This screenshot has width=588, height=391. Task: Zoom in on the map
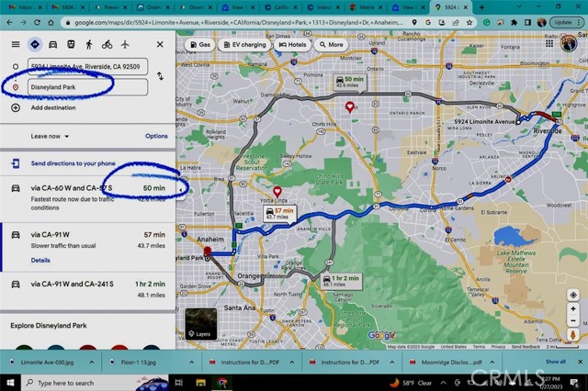click(573, 309)
